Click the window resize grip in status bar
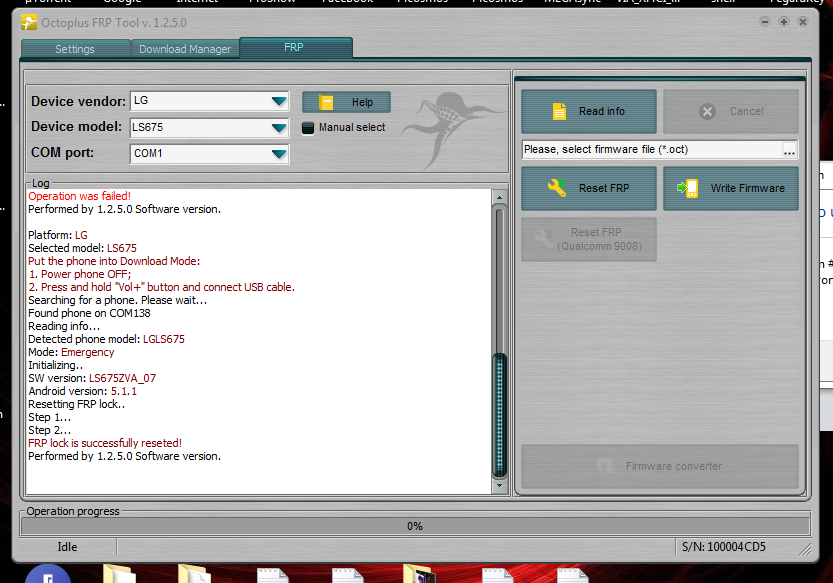833x583 pixels. 806,550
